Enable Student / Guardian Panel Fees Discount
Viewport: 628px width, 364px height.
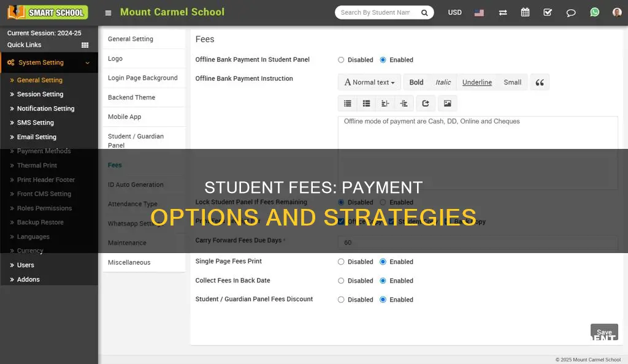click(x=383, y=300)
